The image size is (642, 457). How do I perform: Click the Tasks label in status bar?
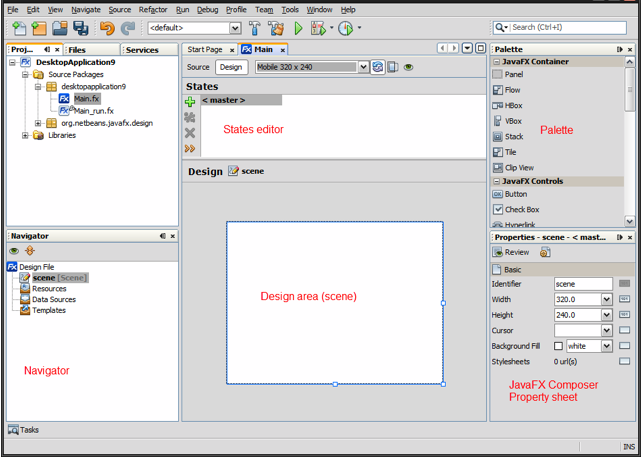(29, 430)
